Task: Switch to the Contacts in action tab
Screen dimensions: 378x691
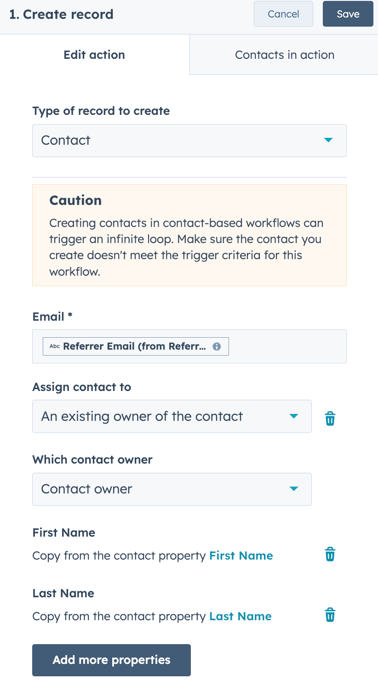Action: point(284,55)
